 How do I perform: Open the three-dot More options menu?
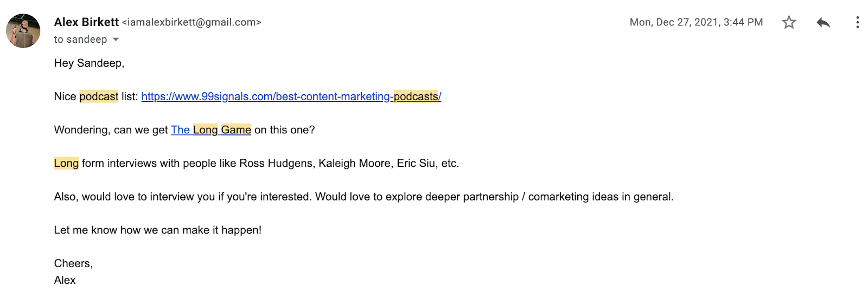click(x=857, y=22)
